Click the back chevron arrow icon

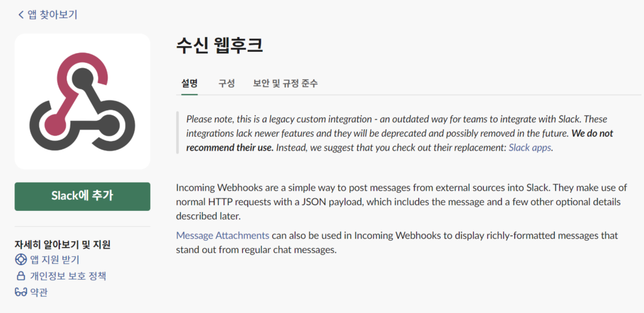(x=21, y=15)
